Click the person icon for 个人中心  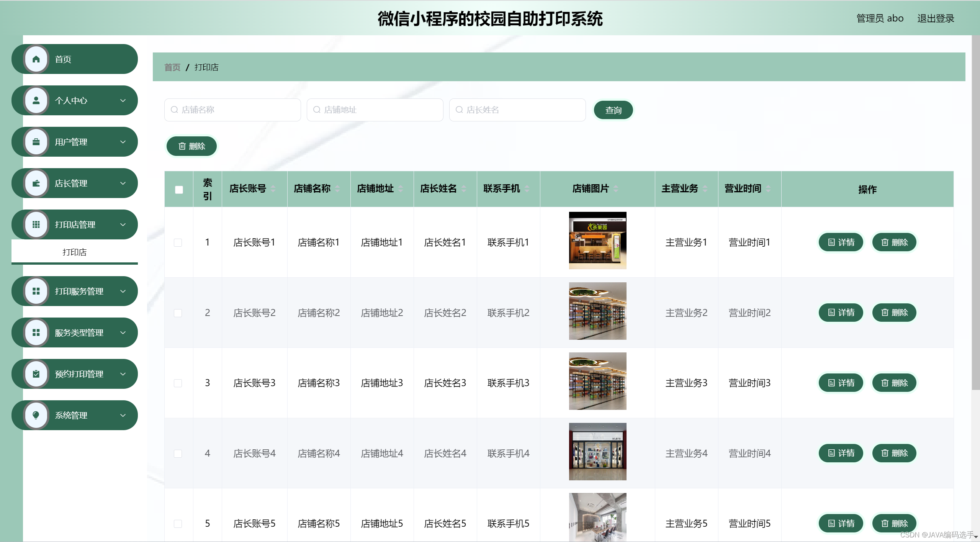(x=36, y=100)
